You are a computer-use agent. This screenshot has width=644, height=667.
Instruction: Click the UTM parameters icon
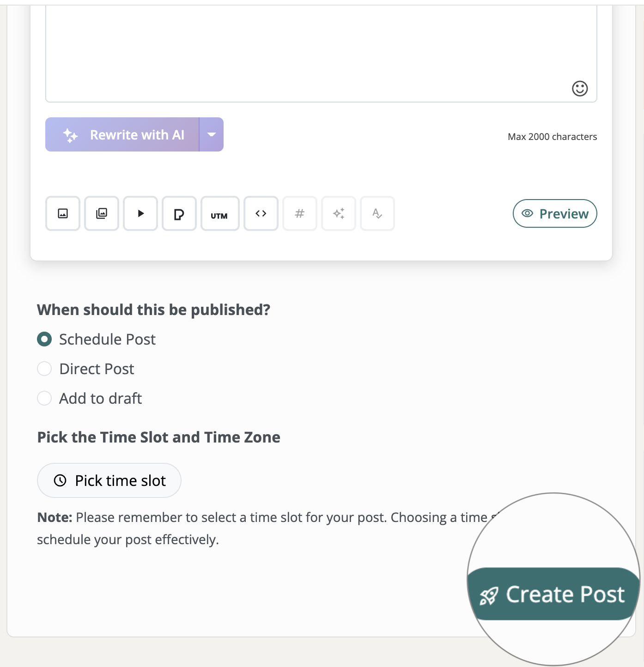220,213
